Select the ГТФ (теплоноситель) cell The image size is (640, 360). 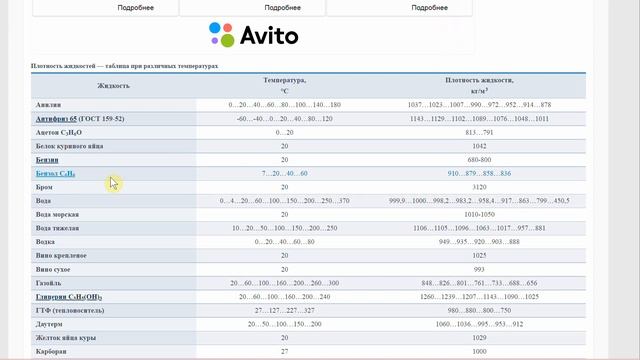[113, 311]
